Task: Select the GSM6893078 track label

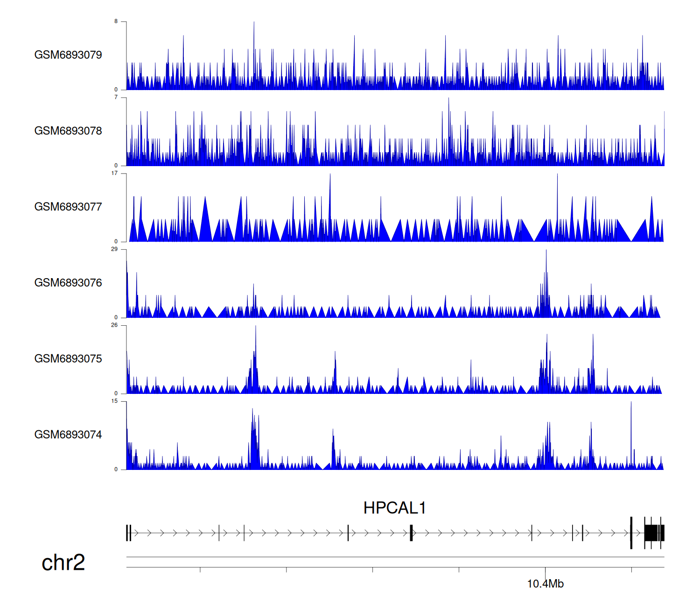Action: click(x=68, y=131)
